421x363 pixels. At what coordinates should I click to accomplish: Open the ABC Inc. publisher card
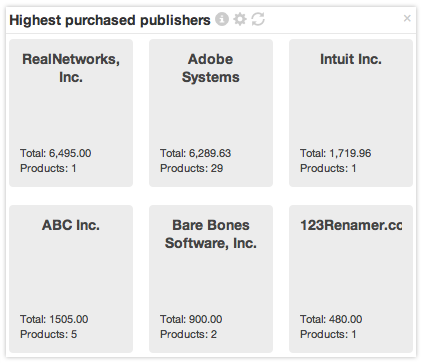71,279
